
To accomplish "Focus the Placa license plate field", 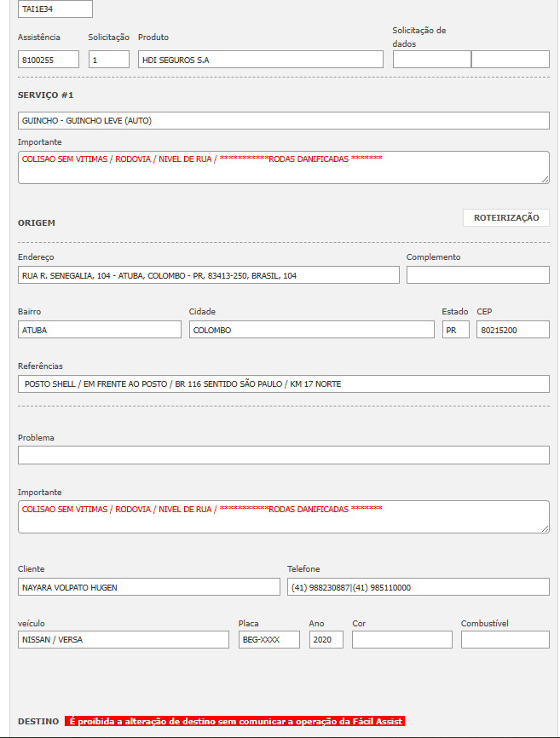I will pyautogui.click(x=268, y=640).
